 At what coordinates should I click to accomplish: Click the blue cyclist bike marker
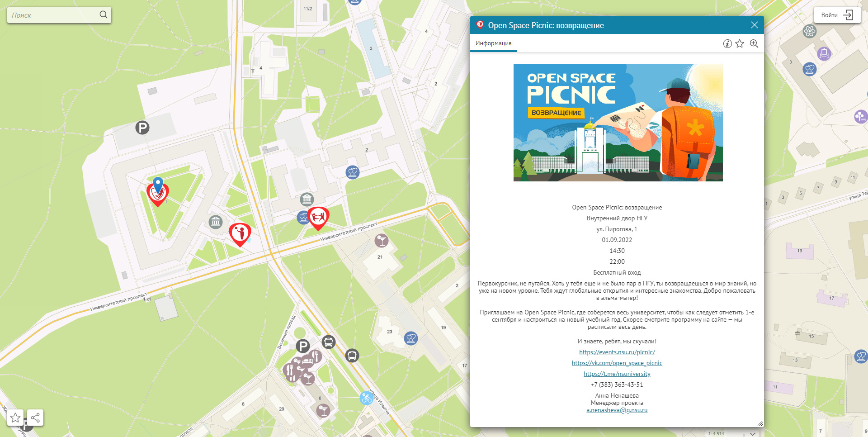366,398
